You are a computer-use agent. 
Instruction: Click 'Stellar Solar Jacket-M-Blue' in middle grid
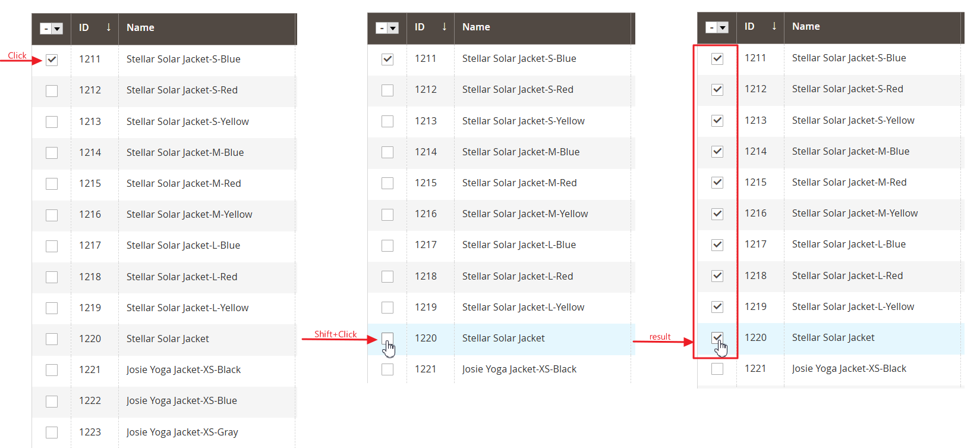(521, 152)
